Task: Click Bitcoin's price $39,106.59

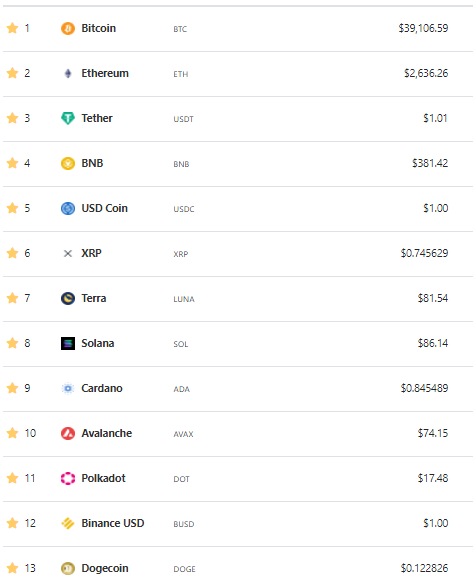Action: click(x=423, y=28)
